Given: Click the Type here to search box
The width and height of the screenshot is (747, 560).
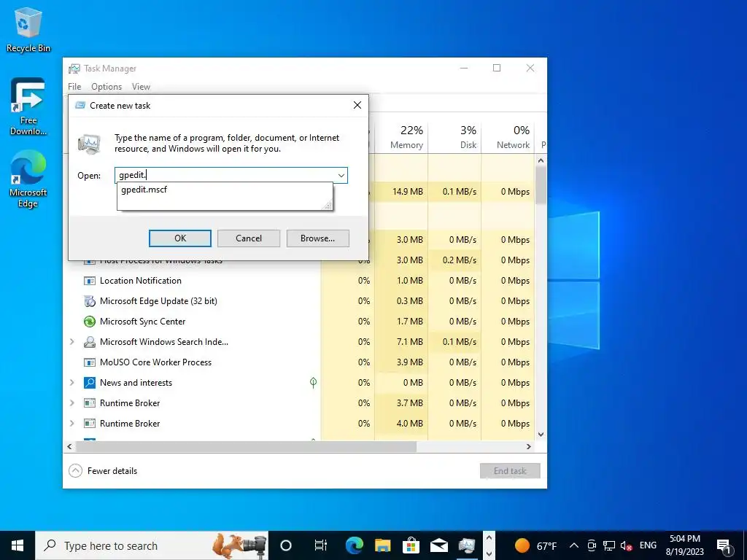Looking at the screenshot, I should tap(152, 545).
